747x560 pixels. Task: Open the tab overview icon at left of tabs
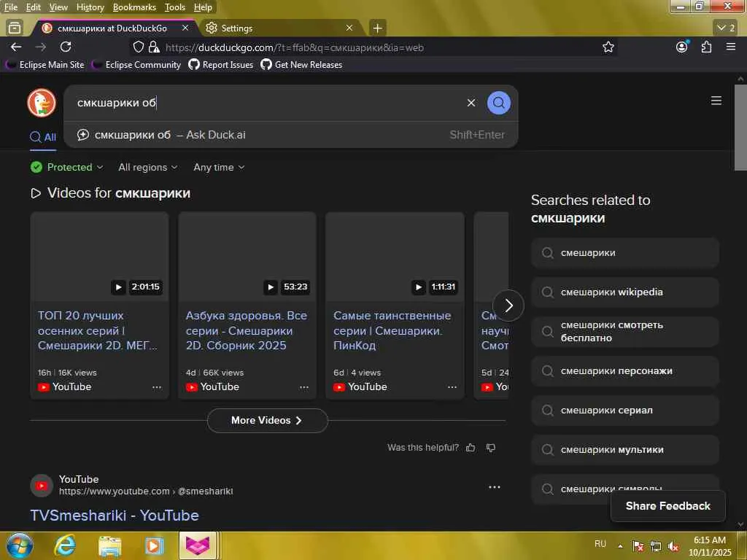pyautogui.click(x=15, y=28)
